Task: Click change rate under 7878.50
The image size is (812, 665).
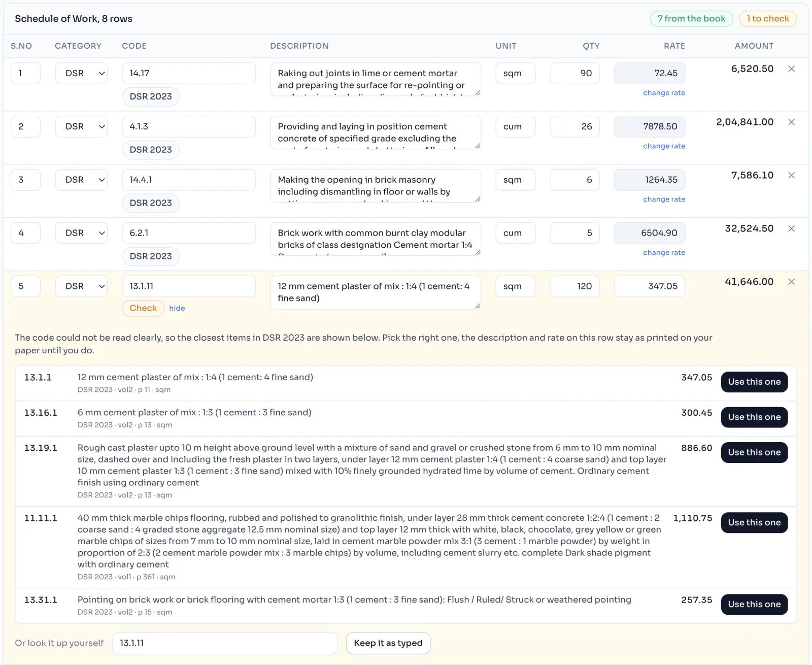Action: coord(664,146)
